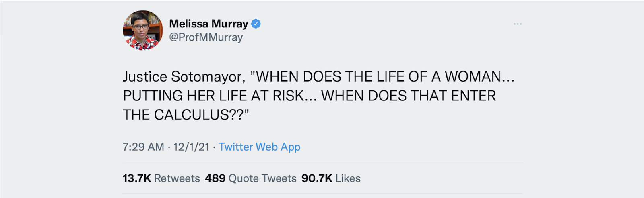Open the Quote Tweets label list
The width and height of the screenshot is (644, 198).
click(x=262, y=178)
